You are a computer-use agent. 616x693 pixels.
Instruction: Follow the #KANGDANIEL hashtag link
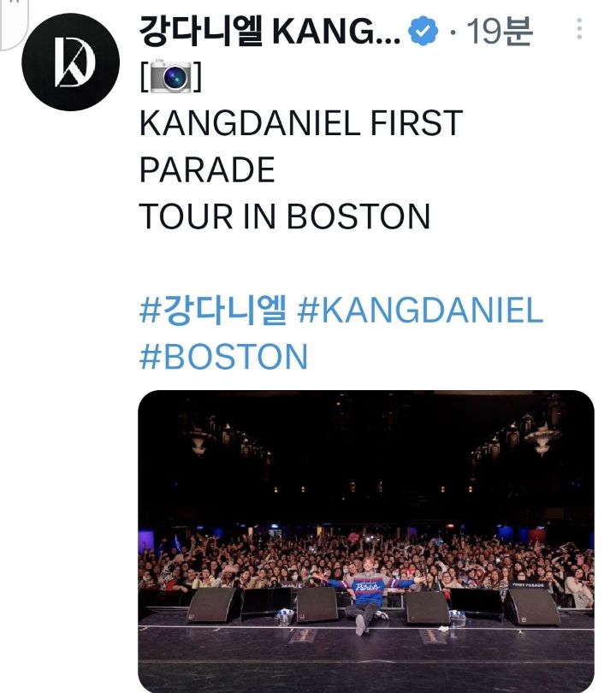[419, 311]
